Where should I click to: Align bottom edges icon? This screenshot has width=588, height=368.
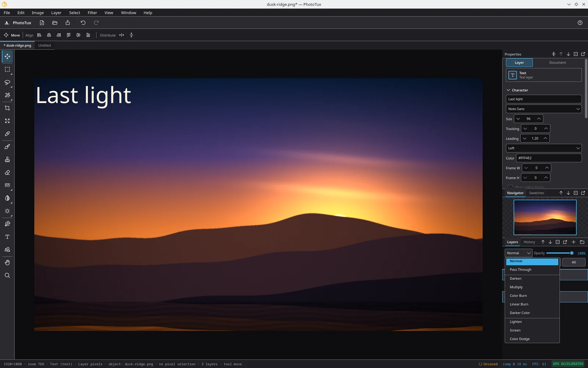pyautogui.click(x=88, y=35)
